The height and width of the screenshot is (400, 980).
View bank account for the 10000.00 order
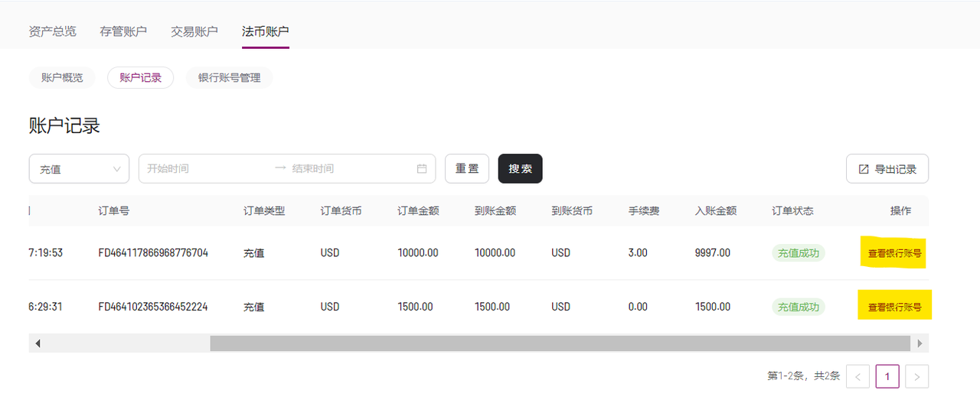[x=894, y=253]
